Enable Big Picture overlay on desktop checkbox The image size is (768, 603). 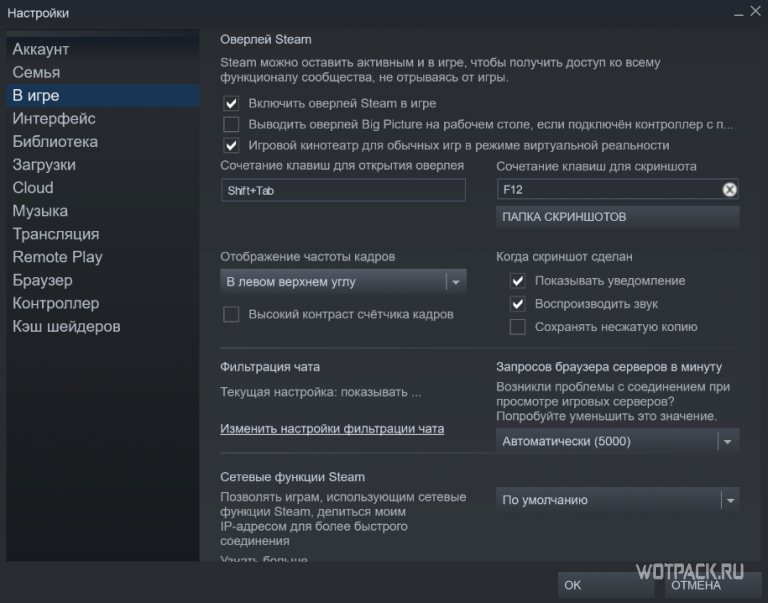click(x=231, y=124)
